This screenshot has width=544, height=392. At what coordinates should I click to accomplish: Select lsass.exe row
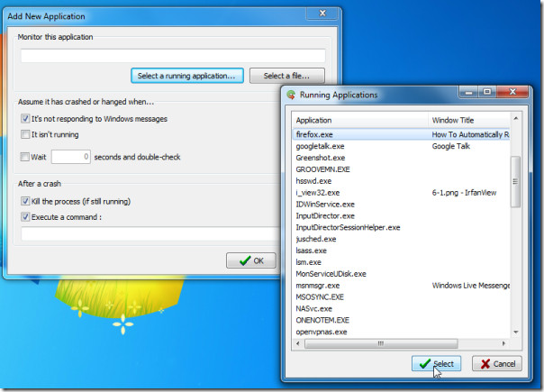click(401, 251)
